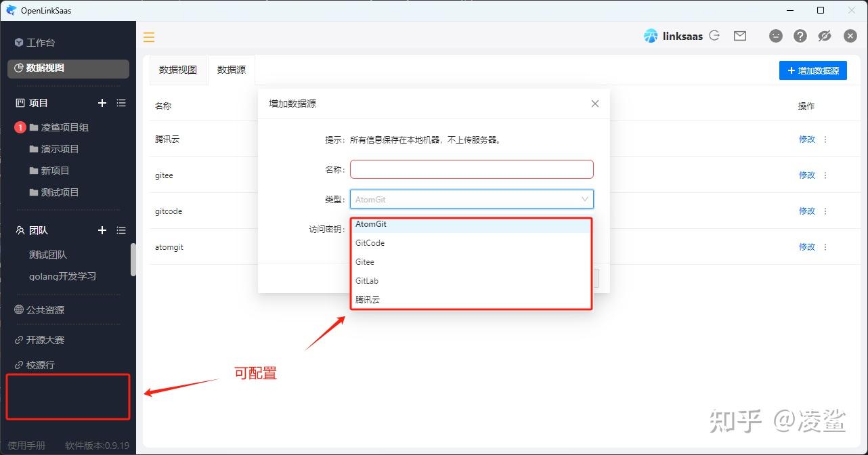This screenshot has width=868, height=455.
Task: Switch to the 数据源 tab
Action: (x=231, y=69)
